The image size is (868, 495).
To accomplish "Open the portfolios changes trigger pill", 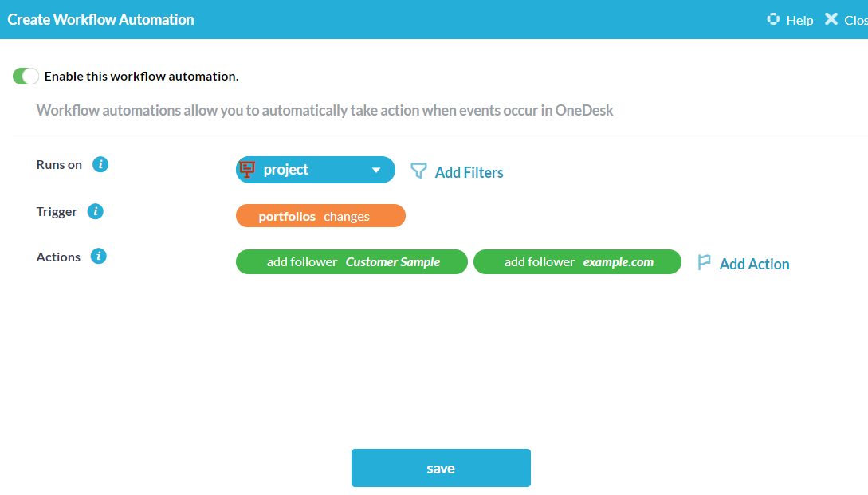I will [x=320, y=216].
